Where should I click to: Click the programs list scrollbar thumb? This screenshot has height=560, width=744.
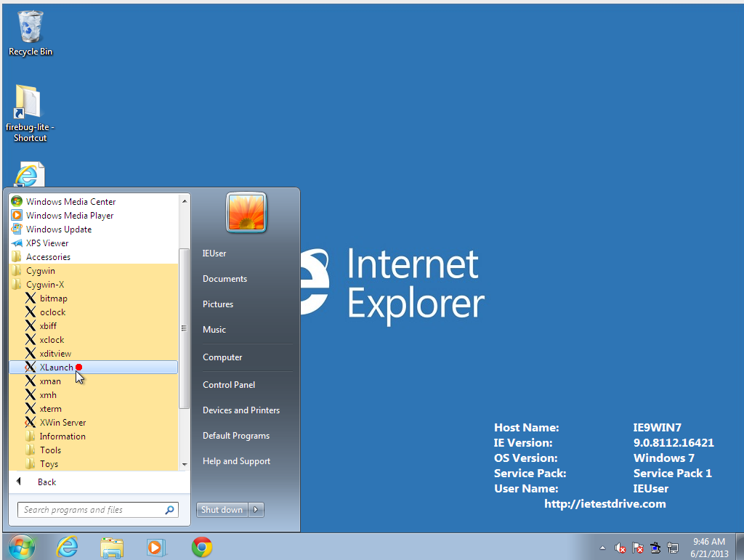click(184, 328)
